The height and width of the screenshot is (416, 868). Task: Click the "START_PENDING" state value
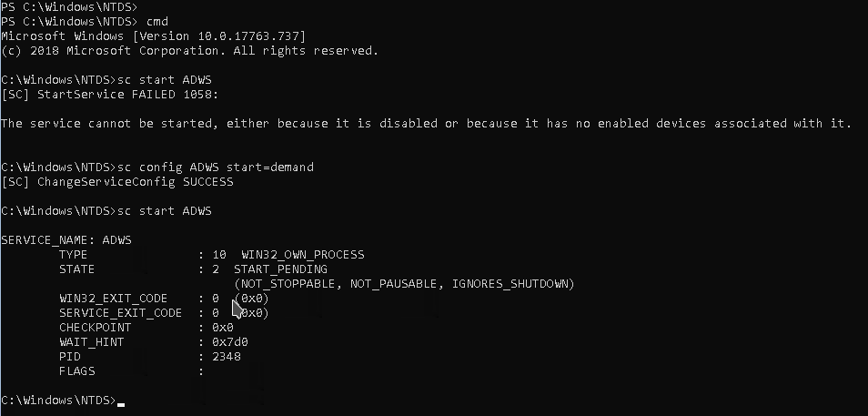tap(280, 269)
